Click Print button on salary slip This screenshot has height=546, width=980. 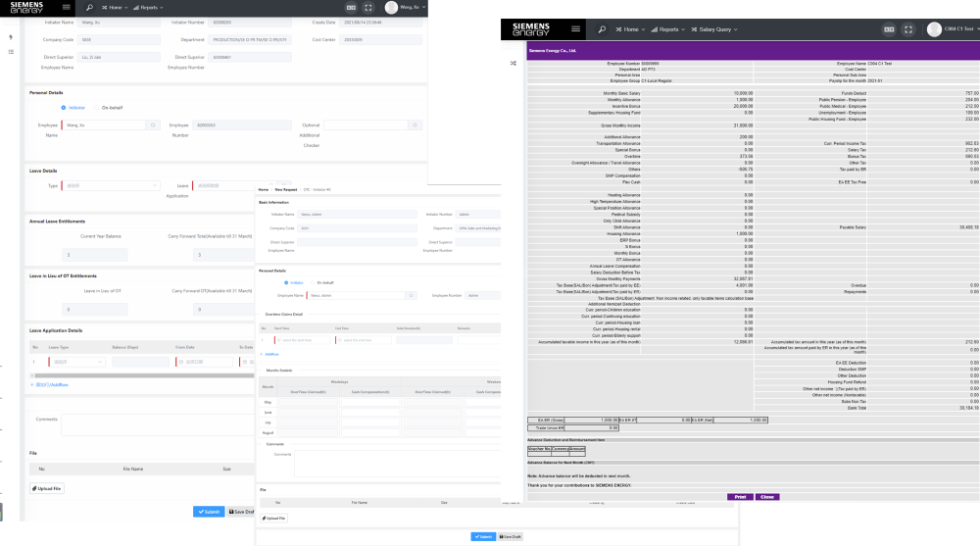[740, 497]
